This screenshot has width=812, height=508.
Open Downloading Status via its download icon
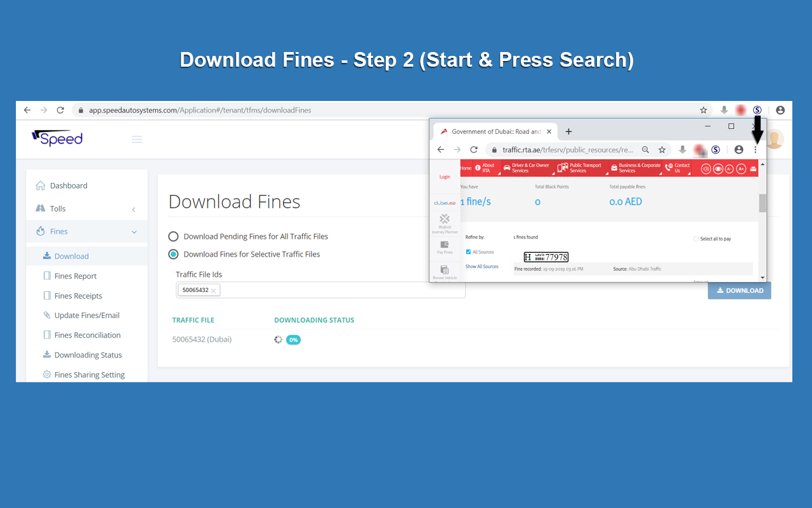46,354
